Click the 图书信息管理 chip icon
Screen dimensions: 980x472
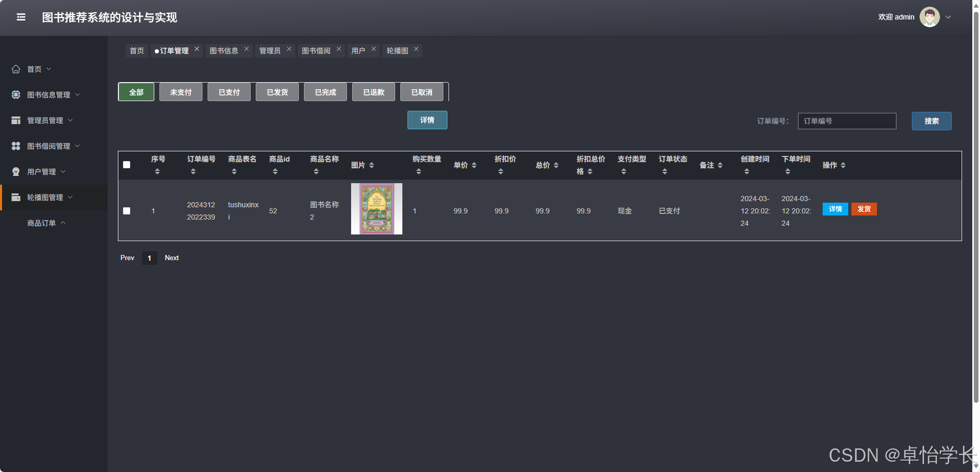16,94
